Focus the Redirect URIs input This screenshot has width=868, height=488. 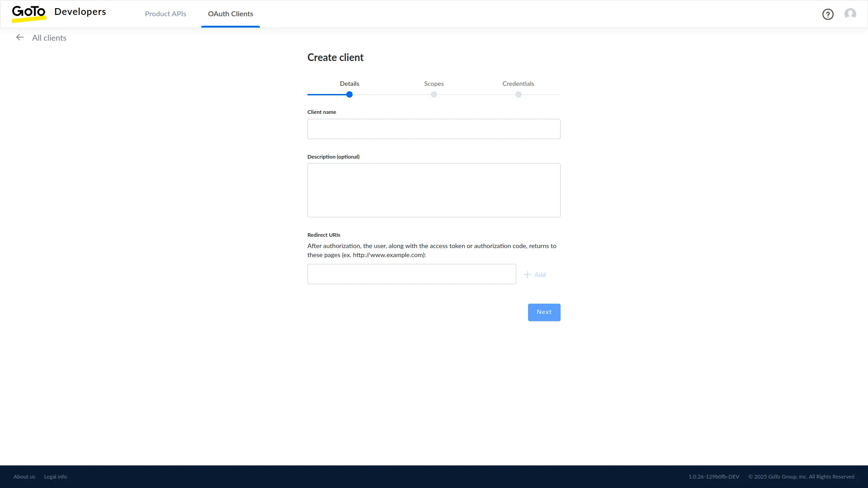[x=411, y=274]
